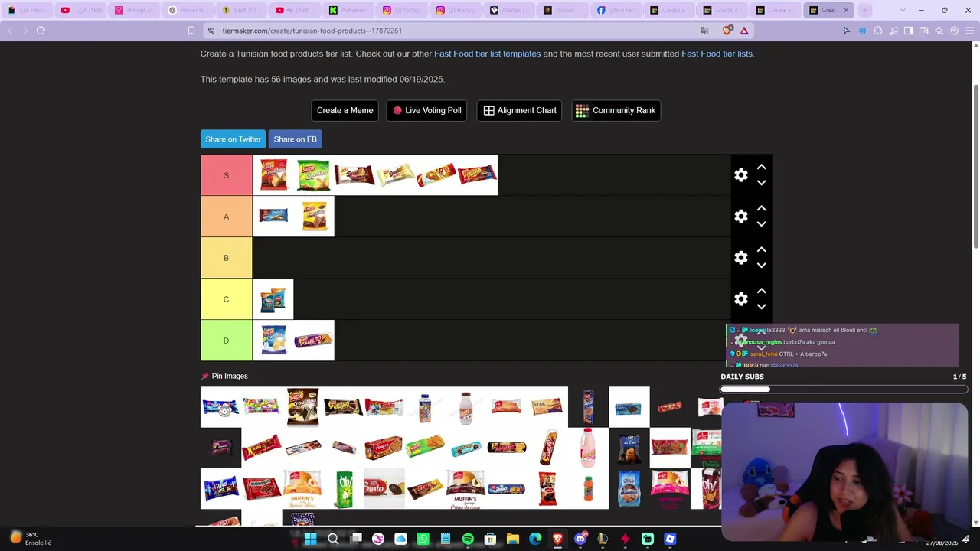Screen dimensions: 980x551
Task: Switch to the Alertes browser tab
Action: 510,10
